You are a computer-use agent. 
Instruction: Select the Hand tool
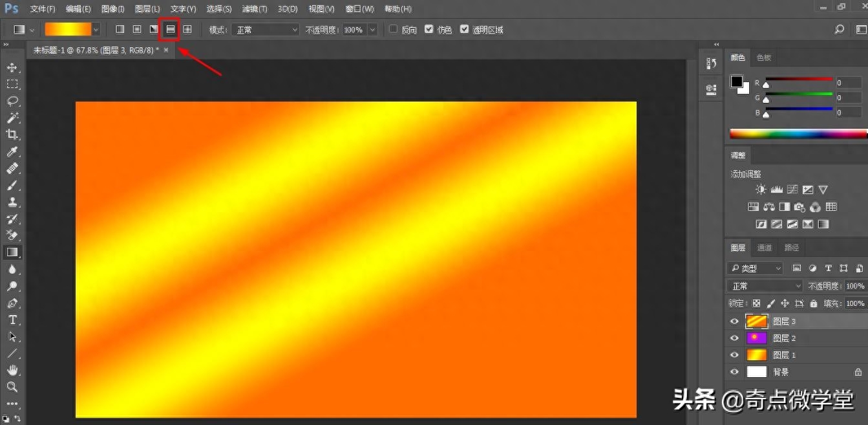[12, 370]
